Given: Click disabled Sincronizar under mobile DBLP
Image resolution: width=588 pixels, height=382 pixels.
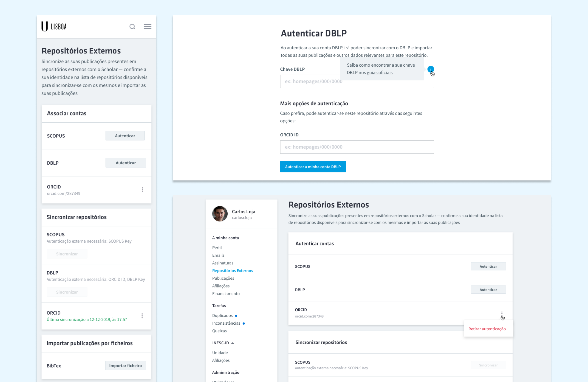Looking at the screenshot, I should (x=67, y=292).
